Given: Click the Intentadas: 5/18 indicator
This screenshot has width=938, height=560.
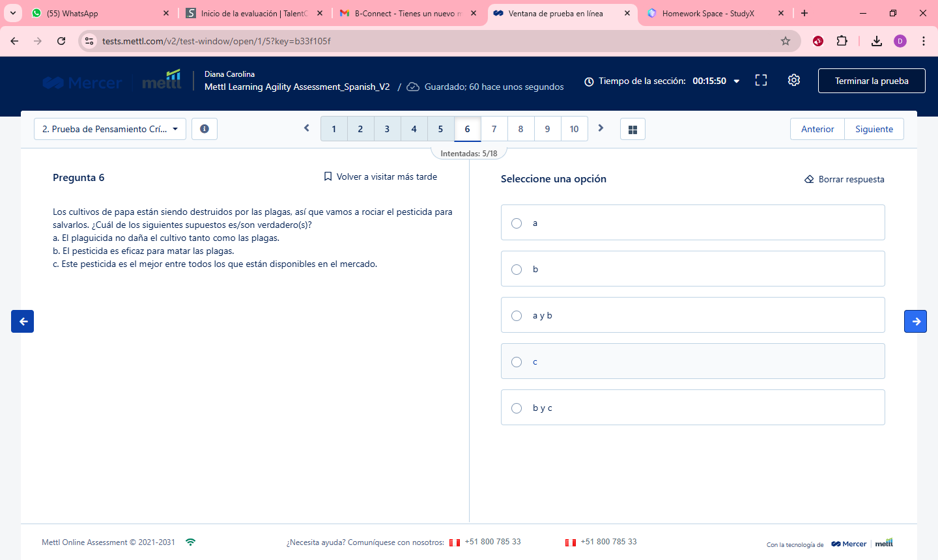Looking at the screenshot, I should (469, 154).
